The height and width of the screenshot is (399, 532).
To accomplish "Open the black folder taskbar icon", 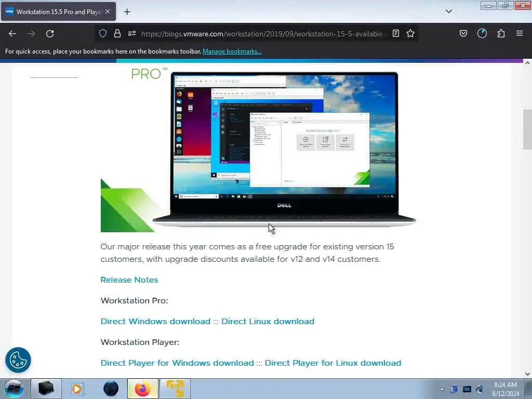I will (46, 389).
